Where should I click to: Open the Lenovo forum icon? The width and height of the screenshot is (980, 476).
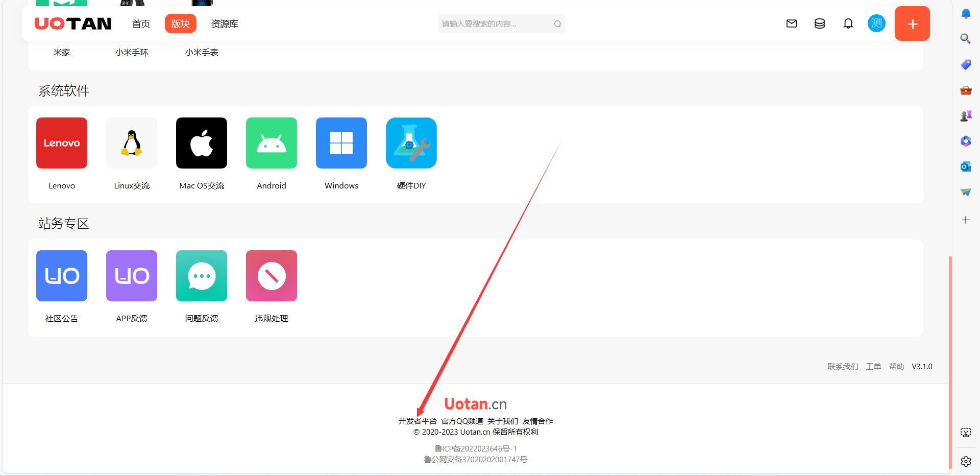(x=62, y=143)
